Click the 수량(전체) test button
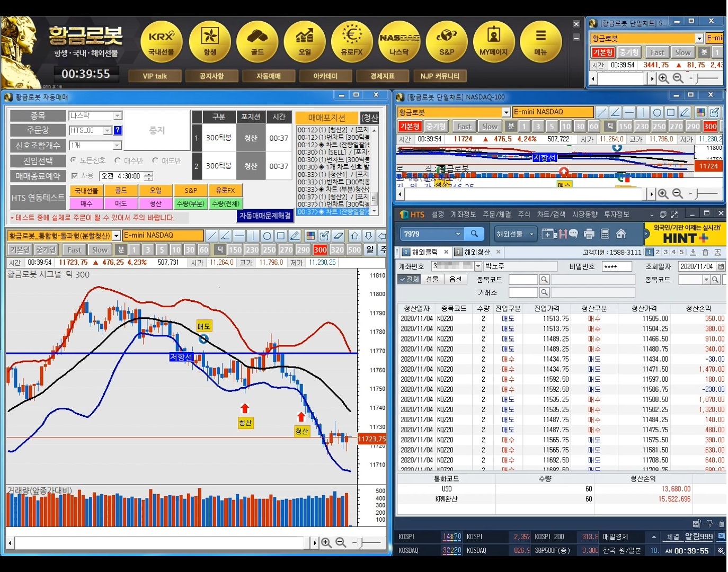The width and height of the screenshot is (728, 572). tap(226, 203)
